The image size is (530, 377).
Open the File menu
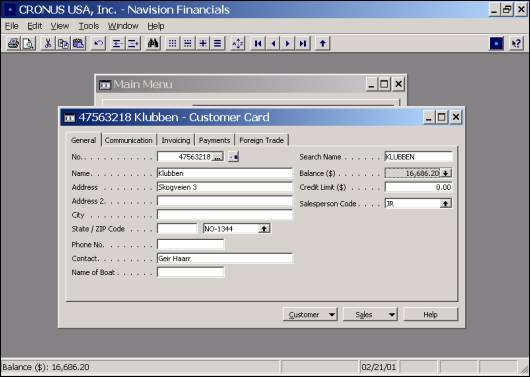[x=11, y=26]
